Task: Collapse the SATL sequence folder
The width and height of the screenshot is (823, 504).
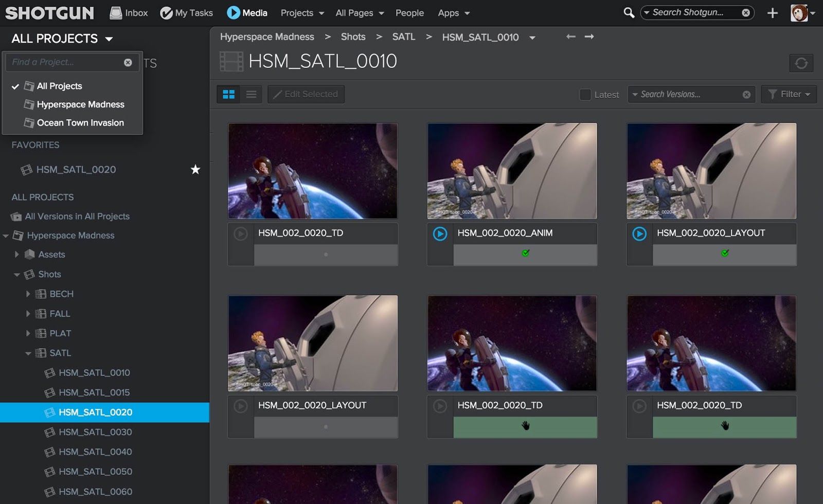Action: pos(28,353)
